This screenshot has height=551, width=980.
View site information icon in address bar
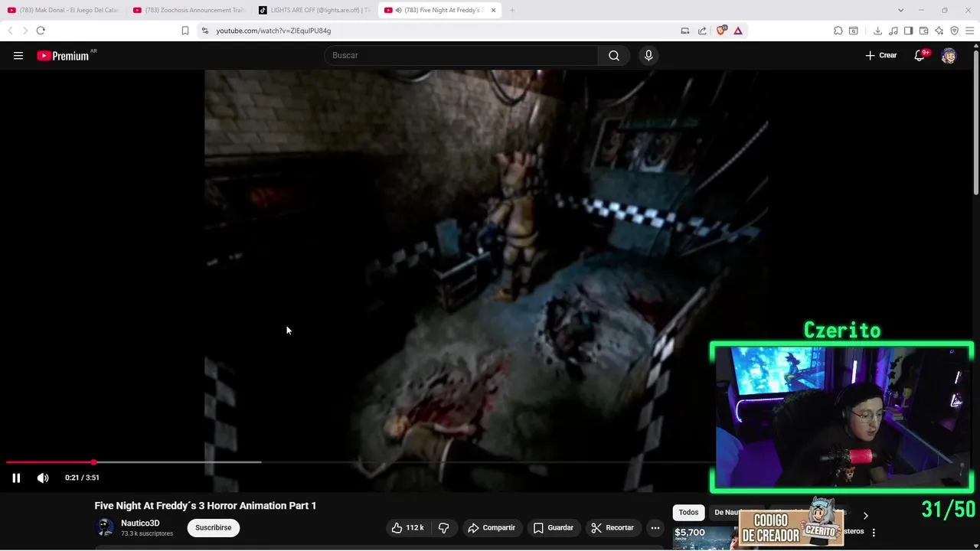point(205,31)
